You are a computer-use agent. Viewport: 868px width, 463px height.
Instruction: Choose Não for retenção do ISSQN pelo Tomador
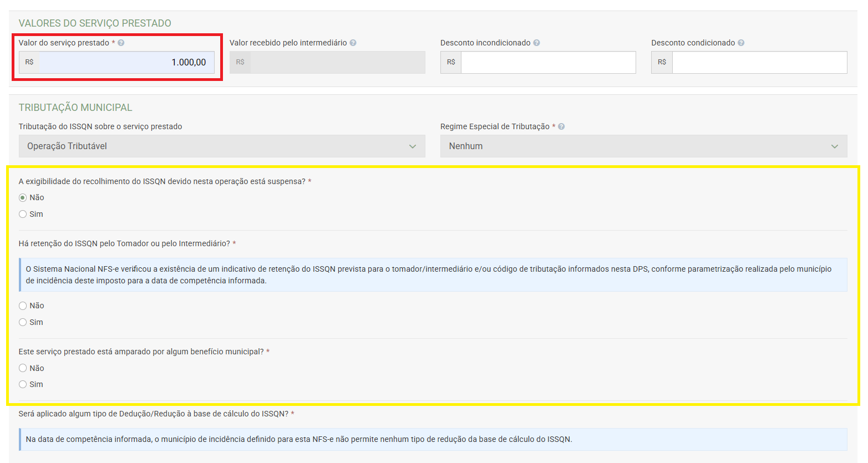click(23, 306)
